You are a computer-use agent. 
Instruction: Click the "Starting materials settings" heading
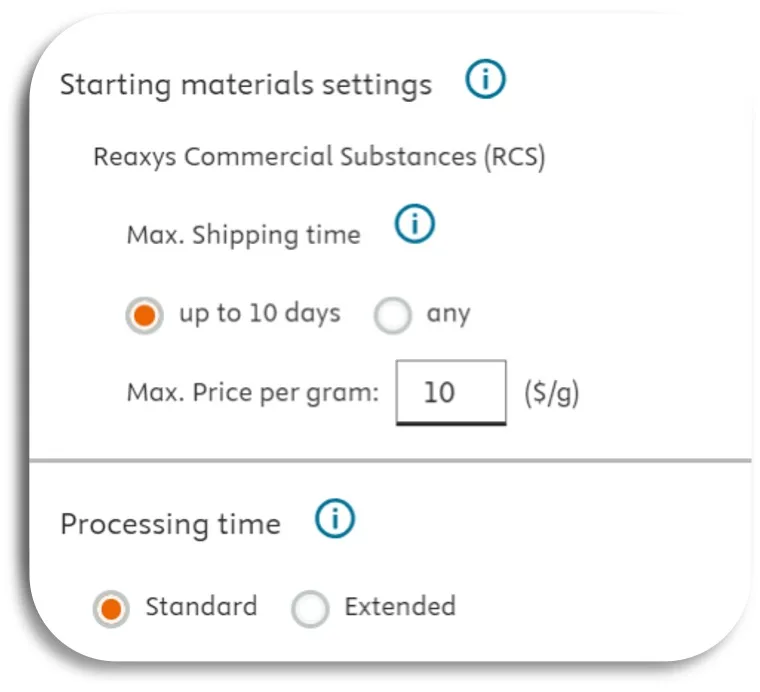(x=246, y=85)
